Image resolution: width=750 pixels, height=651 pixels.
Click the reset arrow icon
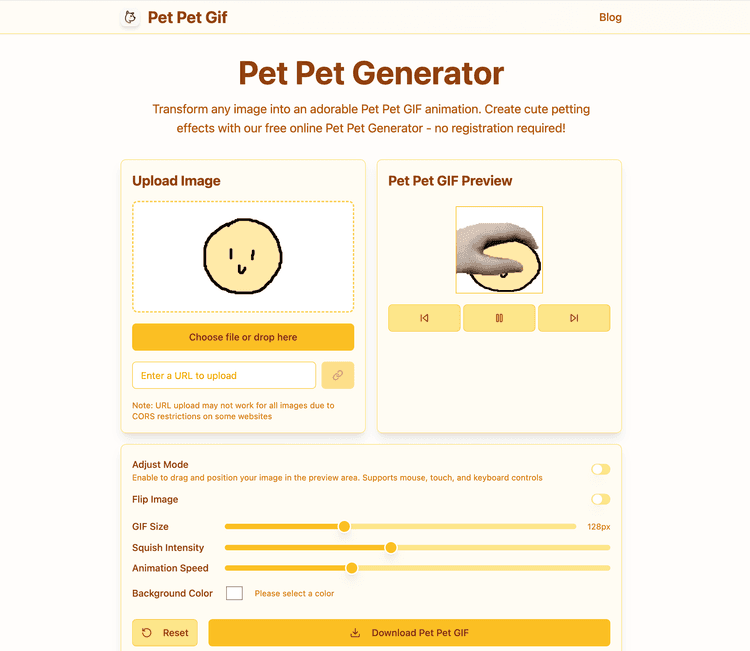pos(147,633)
